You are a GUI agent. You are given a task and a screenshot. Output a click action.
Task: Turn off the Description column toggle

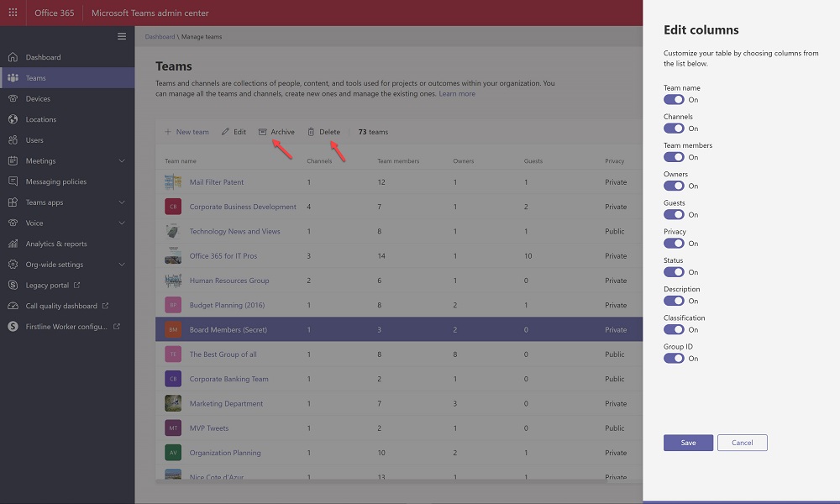[674, 301]
